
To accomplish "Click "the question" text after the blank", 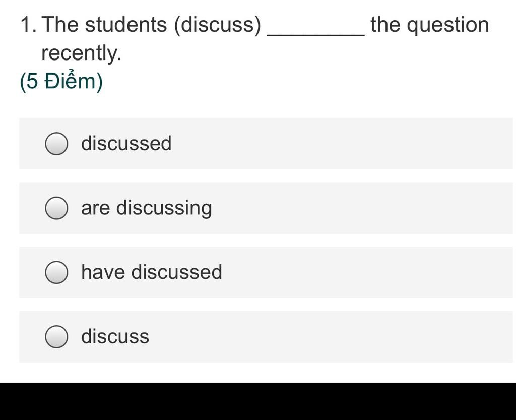I will [x=430, y=25].
